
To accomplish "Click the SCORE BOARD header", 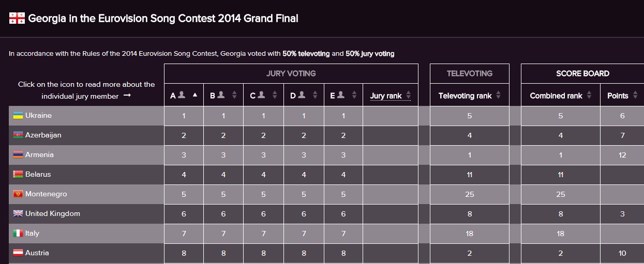I will 582,73.
